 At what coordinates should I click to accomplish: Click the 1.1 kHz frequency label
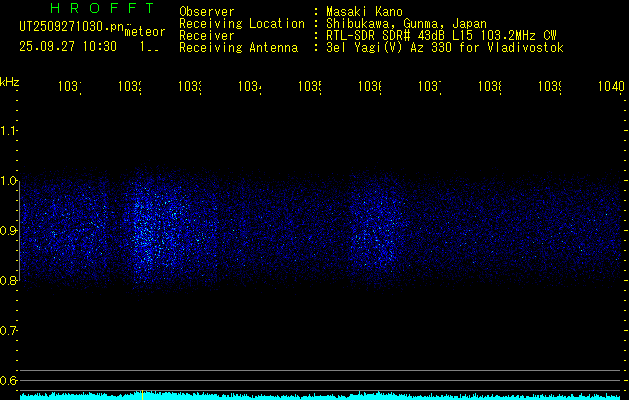[x=8, y=131]
